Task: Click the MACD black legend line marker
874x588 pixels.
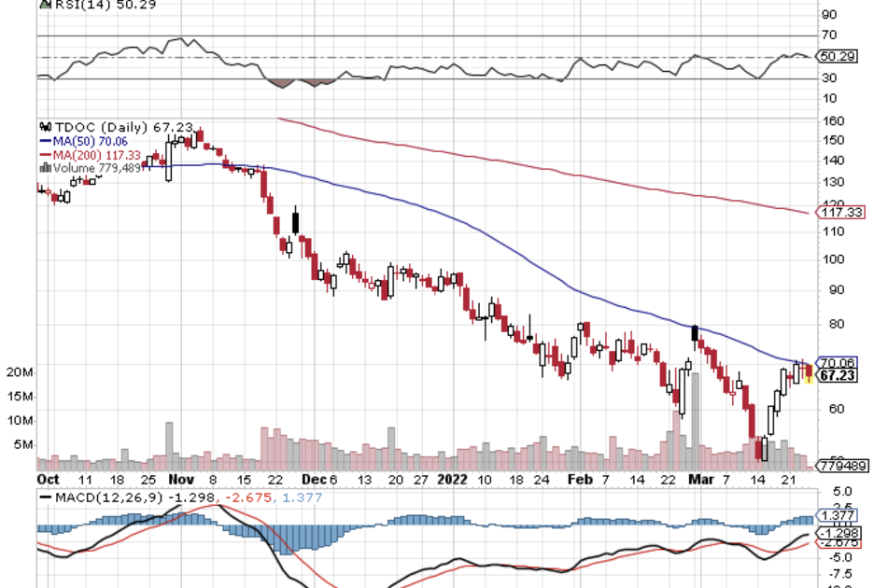Action: (x=45, y=498)
